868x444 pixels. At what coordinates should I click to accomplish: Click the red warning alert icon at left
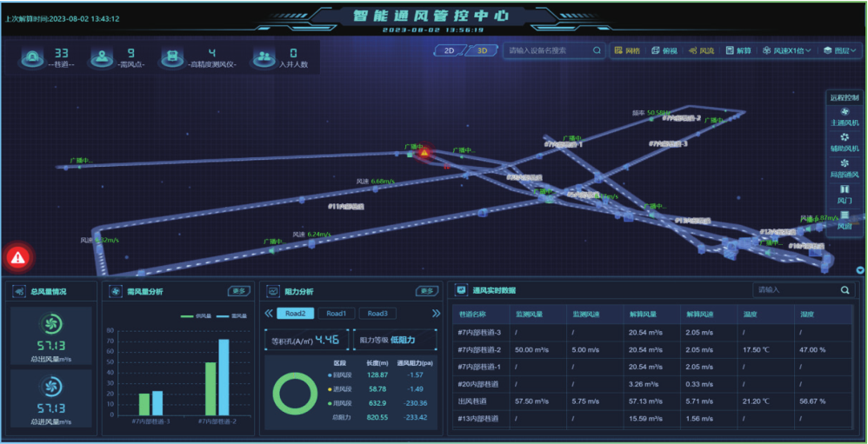point(18,257)
